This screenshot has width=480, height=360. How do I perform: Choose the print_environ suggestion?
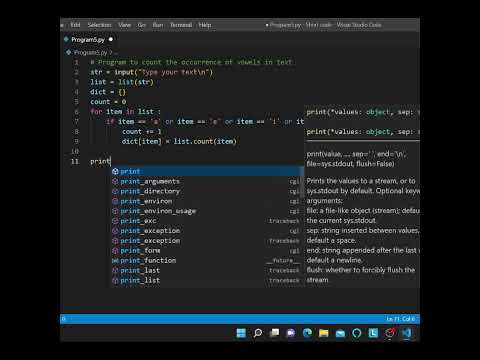[207, 201]
